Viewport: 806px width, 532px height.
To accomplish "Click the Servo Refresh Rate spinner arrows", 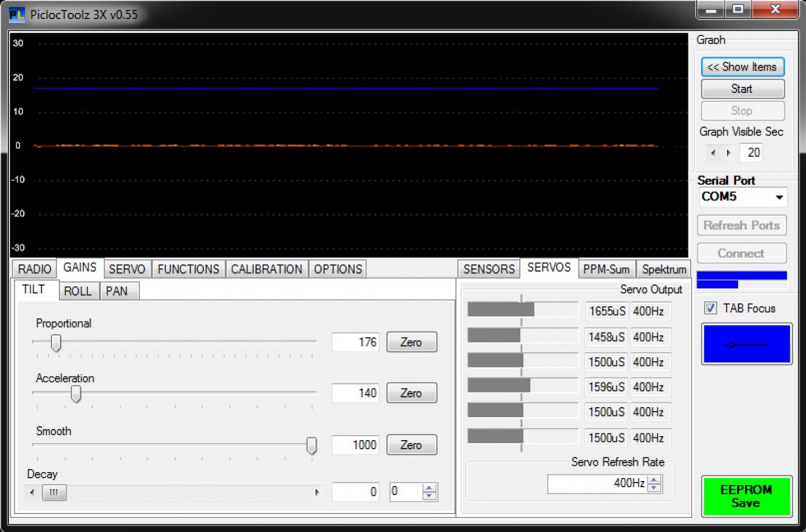I will pyautogui.click(x=654, y=483).
